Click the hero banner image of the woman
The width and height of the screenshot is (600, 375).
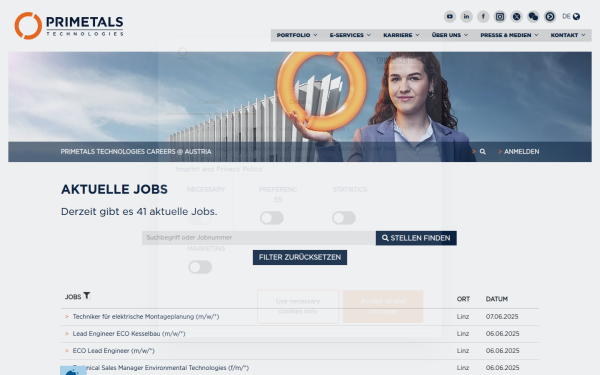[300, 107]
